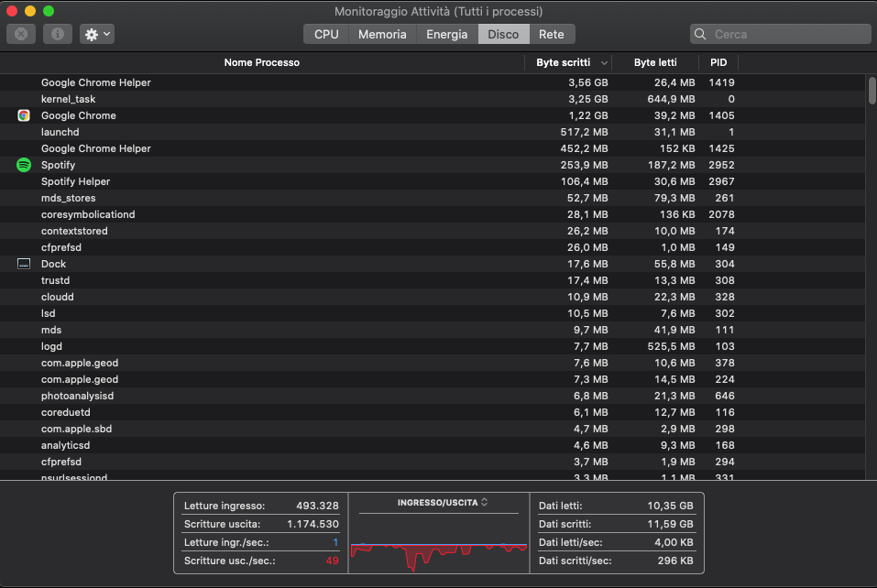Select the mds_stores process
877x588 pixels.
(x=433, y=198)
